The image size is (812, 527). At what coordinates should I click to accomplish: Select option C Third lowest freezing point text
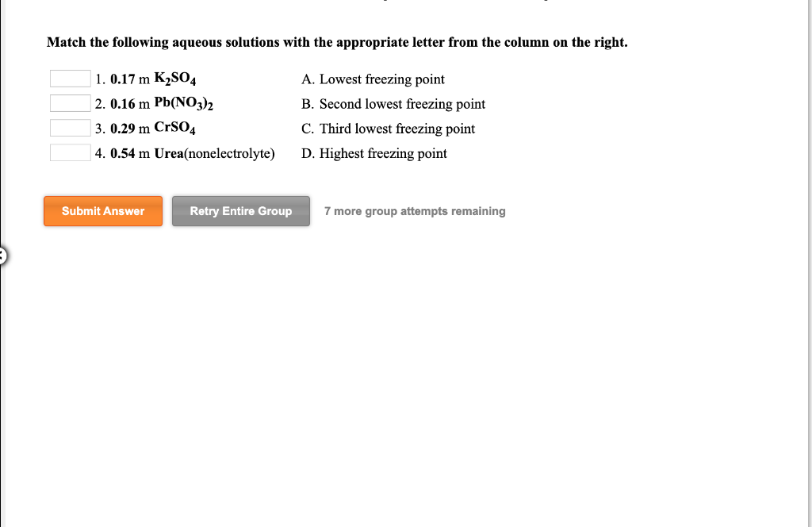tap(389, 129)
